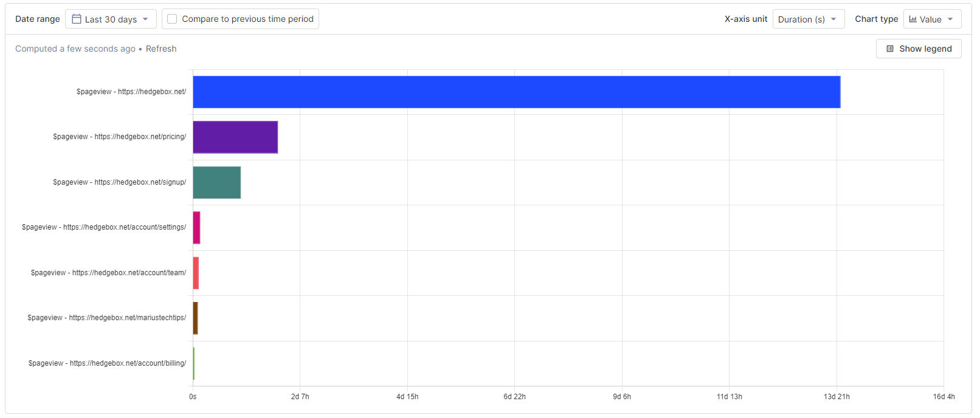
Task: Click the Refresh link
Action: 160,48
